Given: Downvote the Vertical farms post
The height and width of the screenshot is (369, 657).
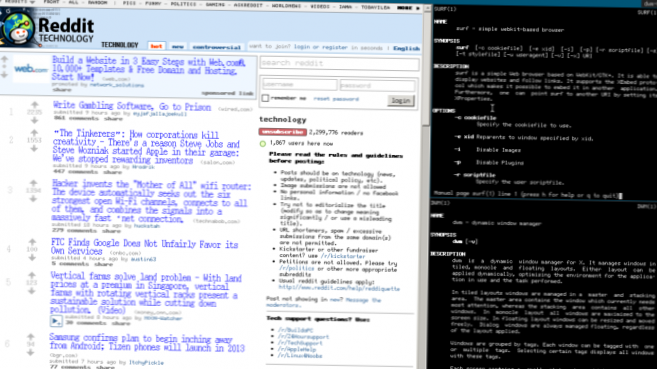Looking at the screenshot, I should [x=32, y=291].
